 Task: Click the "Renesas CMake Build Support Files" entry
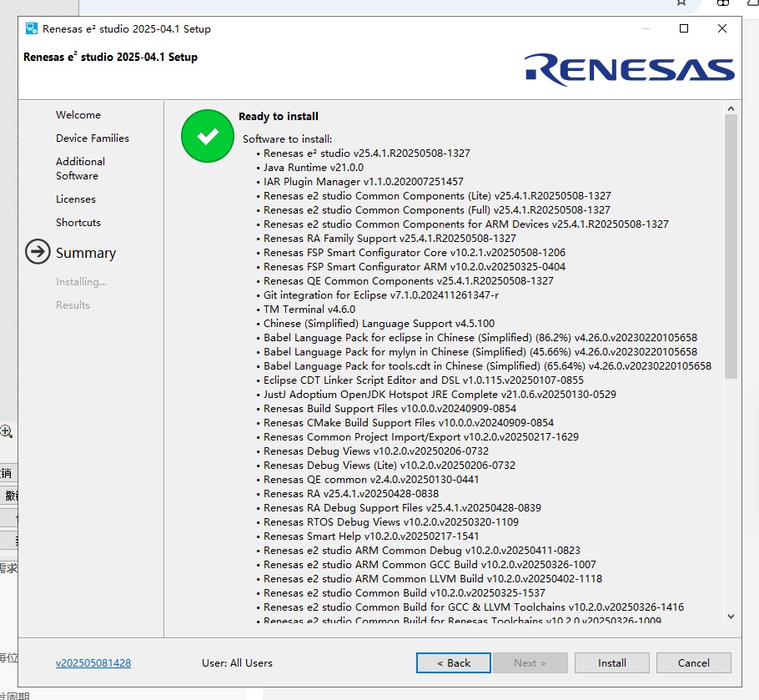409,423
